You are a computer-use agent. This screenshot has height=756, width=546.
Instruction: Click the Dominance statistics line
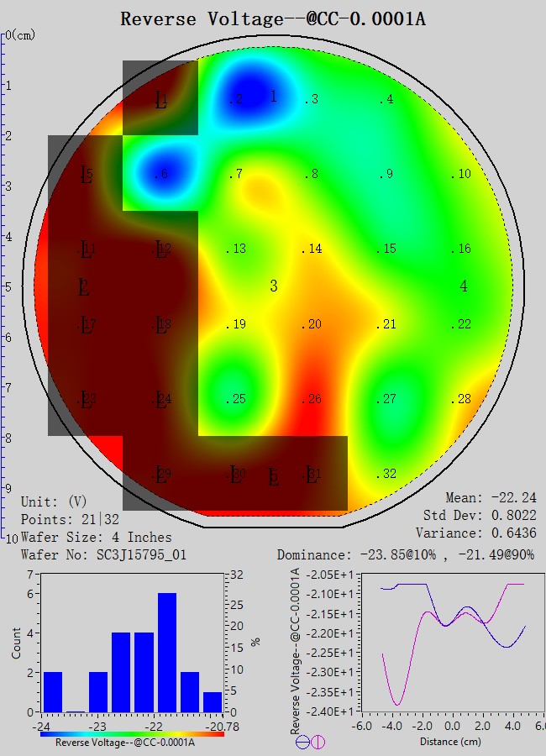tap(407, 555)
